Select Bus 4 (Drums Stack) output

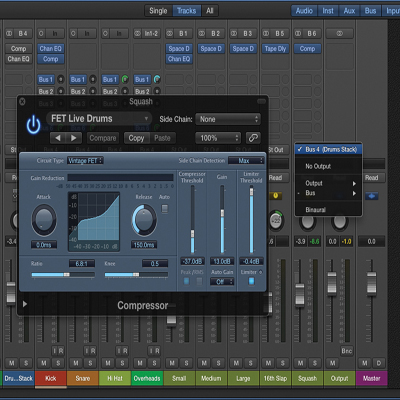click(x=329, y=149)
